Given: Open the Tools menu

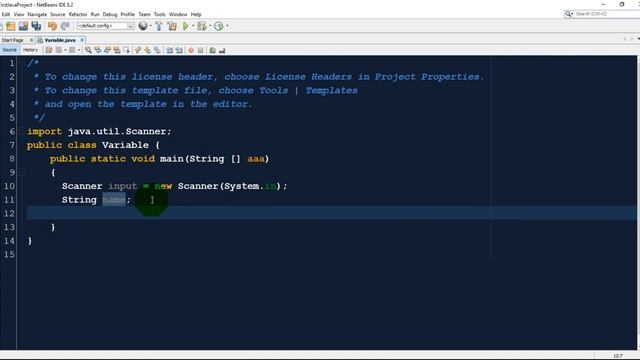Looking at the screenshot, I should pos(160,14).
